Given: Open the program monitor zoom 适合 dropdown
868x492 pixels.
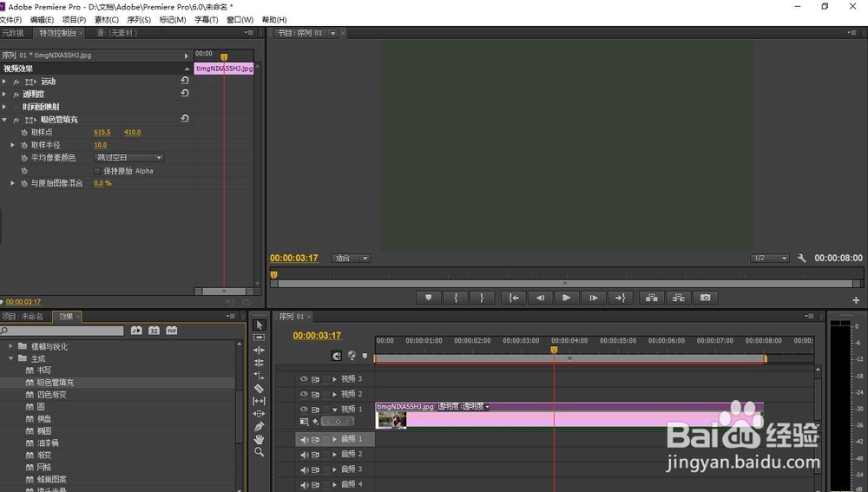Looking at the screenshot, I should [x=351, y=258].
